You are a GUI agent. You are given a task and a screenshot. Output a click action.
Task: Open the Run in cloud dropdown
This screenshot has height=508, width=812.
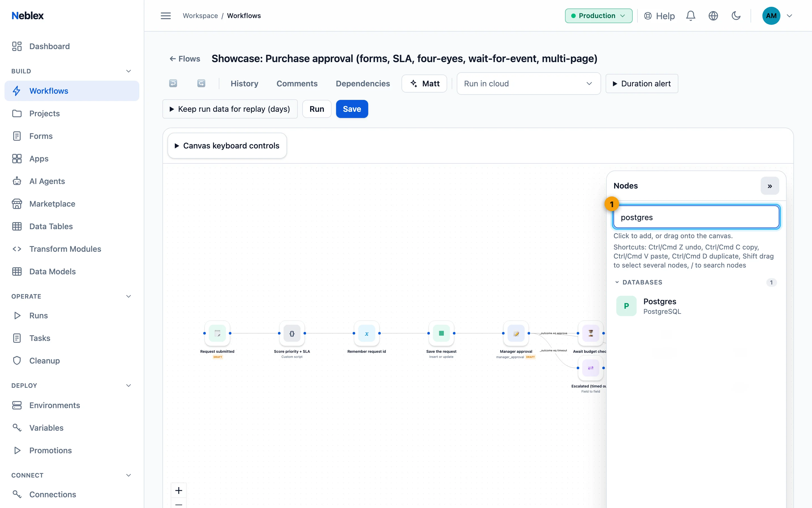pyautogui.click(x=528, y=84)
